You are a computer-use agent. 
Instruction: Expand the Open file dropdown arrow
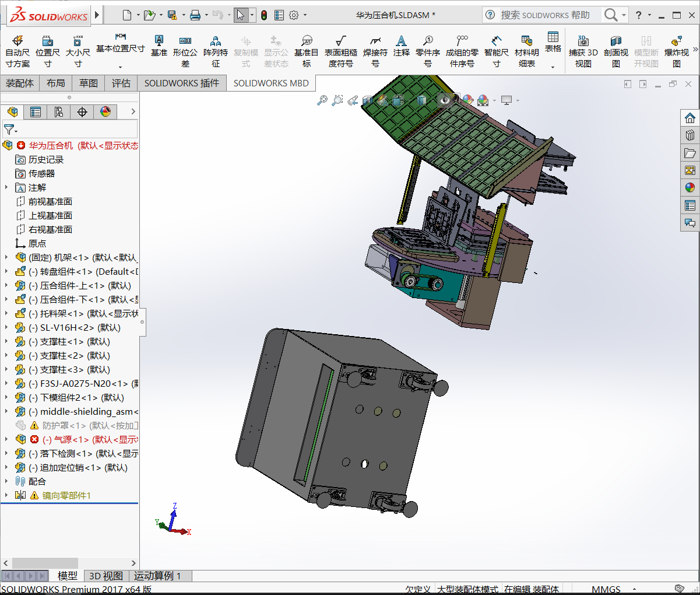161,15
